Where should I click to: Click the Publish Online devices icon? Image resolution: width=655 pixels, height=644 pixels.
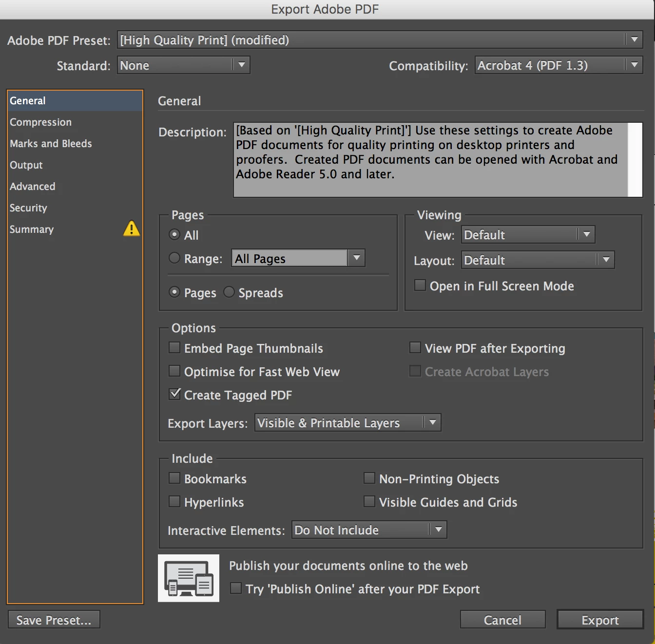tap(189, 578)
